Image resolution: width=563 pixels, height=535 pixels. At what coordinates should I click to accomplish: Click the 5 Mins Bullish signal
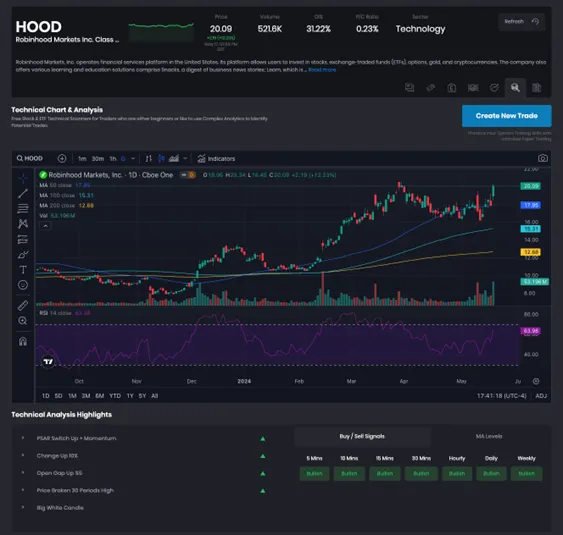pyautogui.click(x=314, y=474)
